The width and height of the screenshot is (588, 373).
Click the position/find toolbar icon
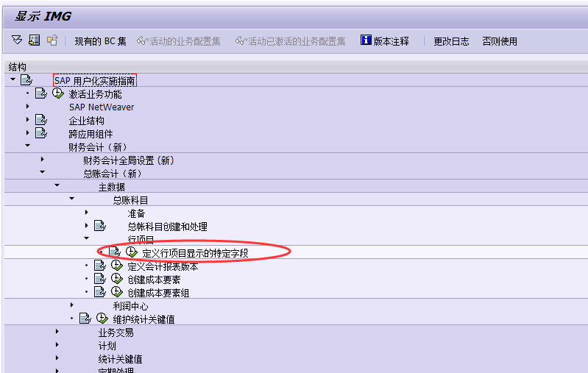[x=35, y=40]
